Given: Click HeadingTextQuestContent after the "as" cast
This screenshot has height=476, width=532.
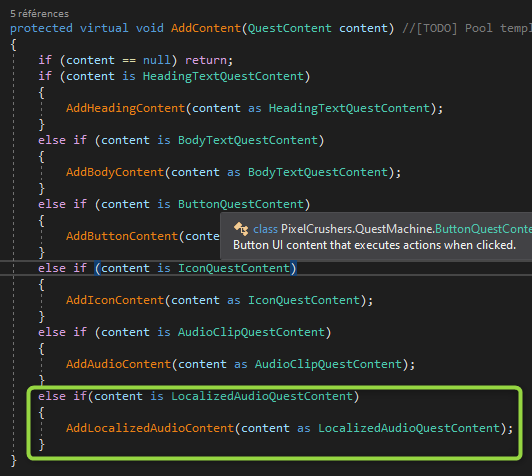Looking at the screenshot, I should [x=349, y=108].
